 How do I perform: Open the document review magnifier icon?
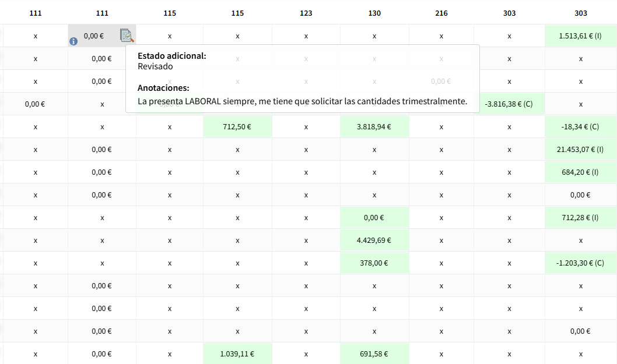(127, 36)
